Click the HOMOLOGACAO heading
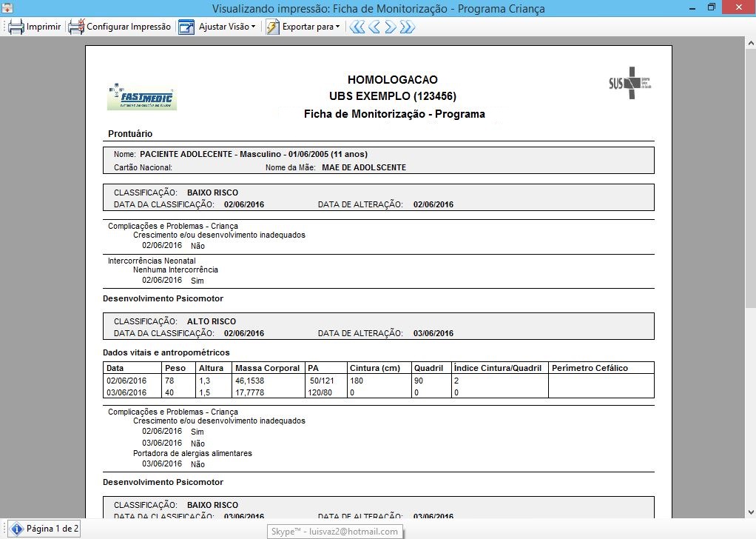This screenshot has width=756, height=539. point(393,80)
